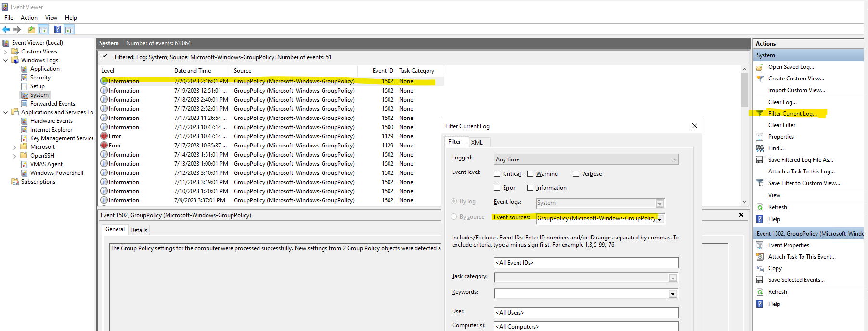This screenshot has width=868, height=331.
Task: Click the Copy icon in Actions pane
Action: 760,268
